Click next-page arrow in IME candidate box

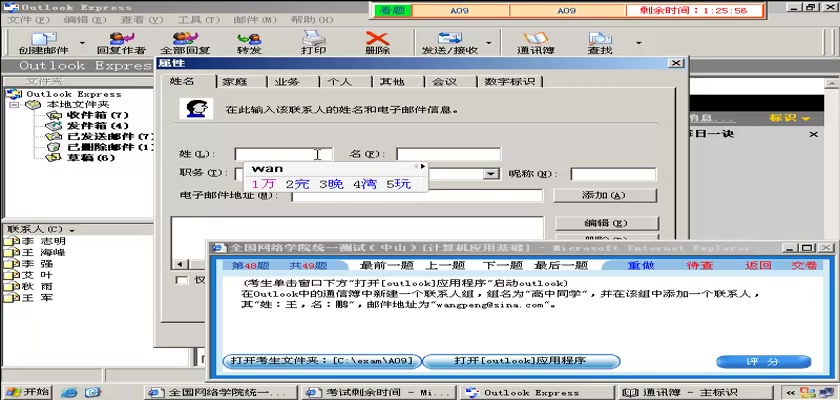click(423, 167)
